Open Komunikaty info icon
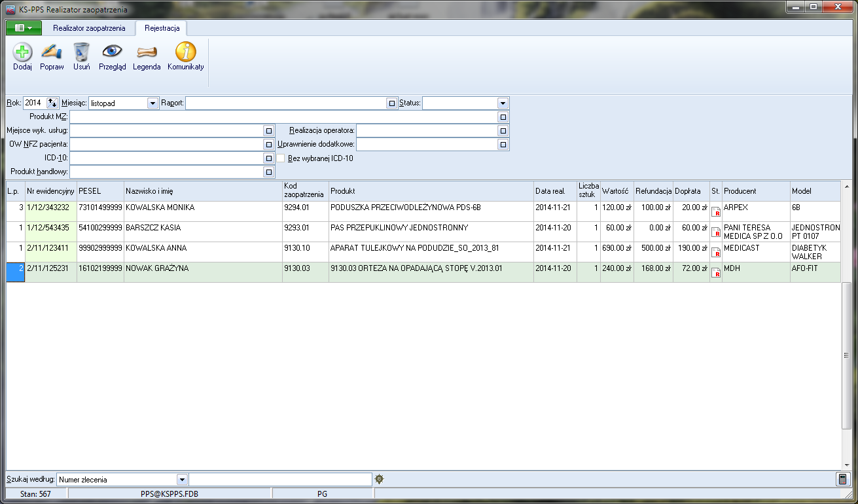858x504 pixels. coord(186,52)
